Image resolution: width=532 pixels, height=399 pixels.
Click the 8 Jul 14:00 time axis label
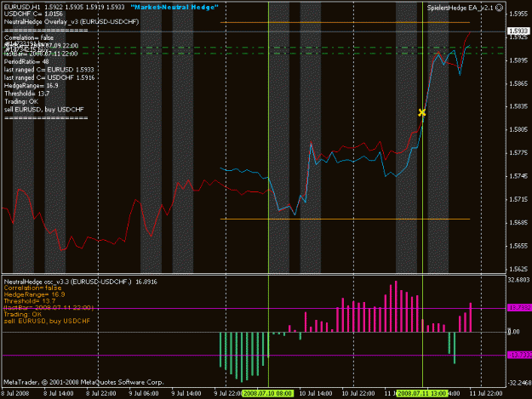59,393
